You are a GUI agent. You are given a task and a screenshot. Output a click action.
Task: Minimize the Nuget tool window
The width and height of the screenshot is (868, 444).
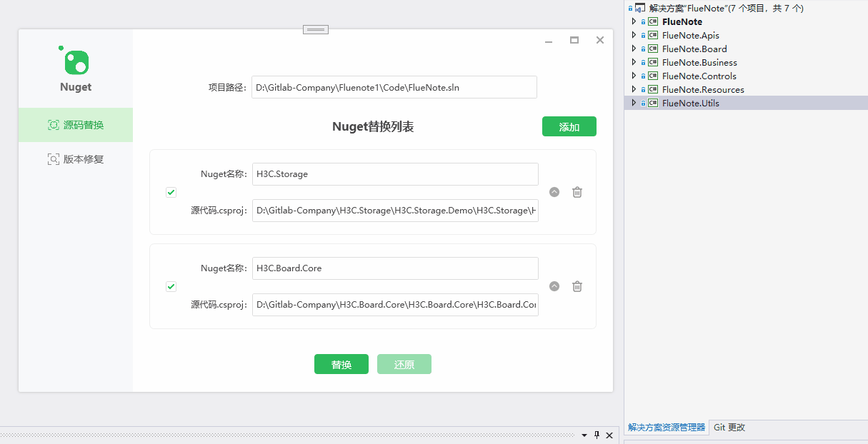549,41
